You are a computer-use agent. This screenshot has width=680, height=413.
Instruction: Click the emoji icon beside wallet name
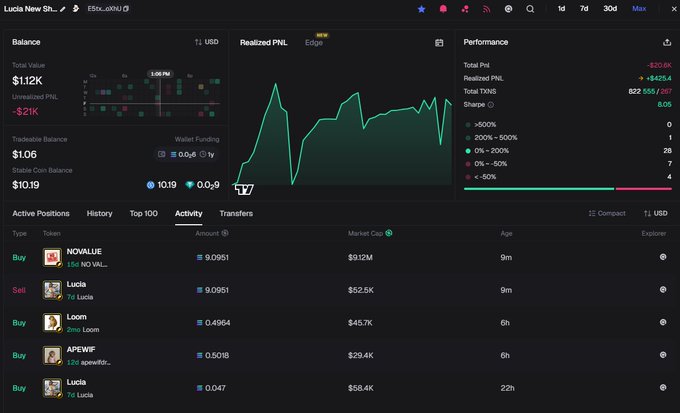click(75, 8)
